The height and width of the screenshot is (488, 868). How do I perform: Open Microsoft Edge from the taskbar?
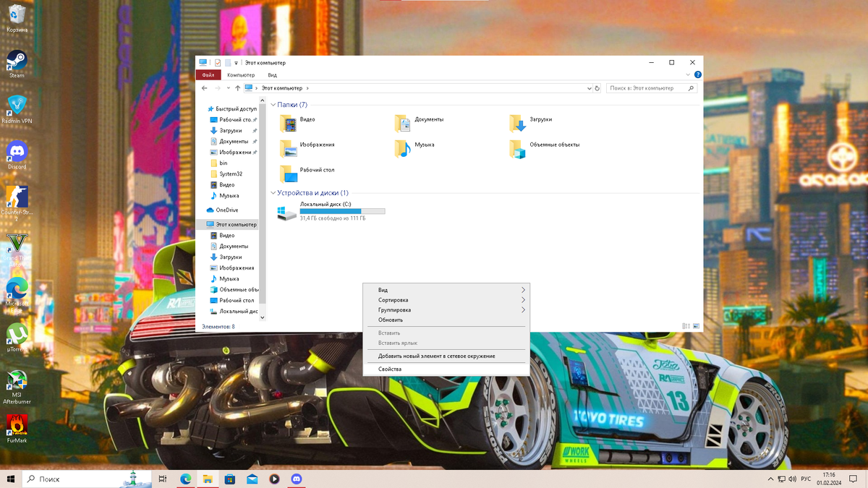point(185,479)
